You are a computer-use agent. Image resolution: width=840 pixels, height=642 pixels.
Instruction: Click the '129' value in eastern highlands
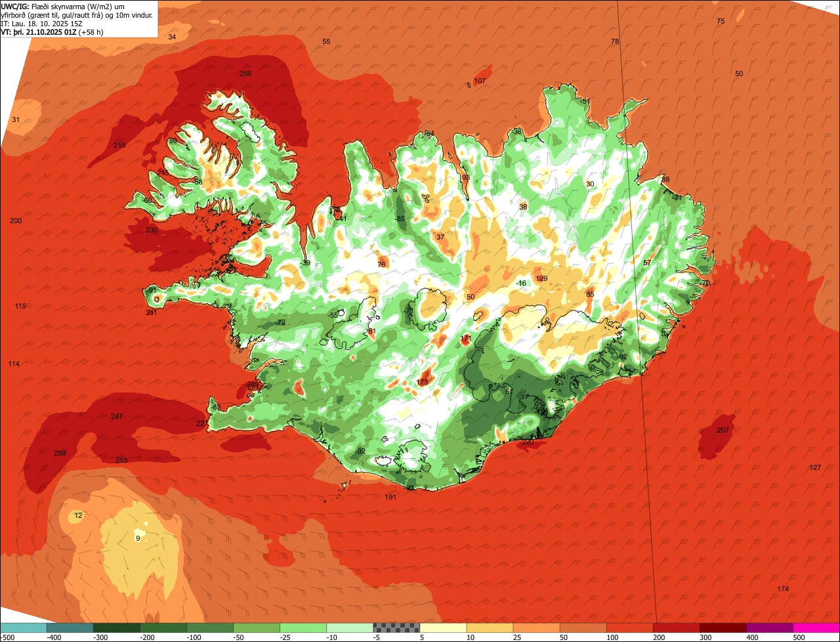pyautogui.click(x=541, y=278)
